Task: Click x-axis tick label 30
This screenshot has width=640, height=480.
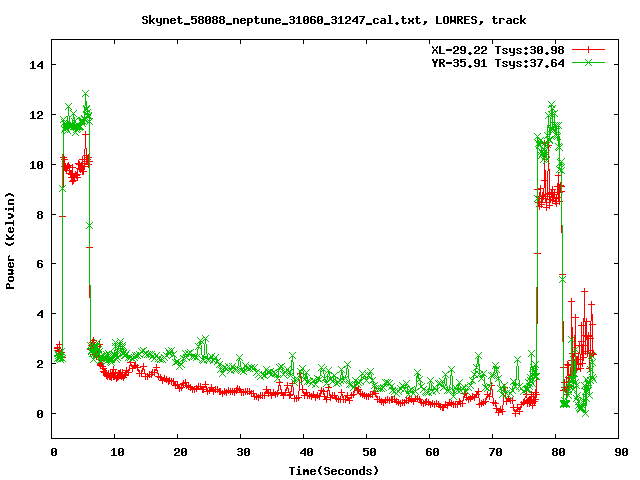Action: coord(243,452)
